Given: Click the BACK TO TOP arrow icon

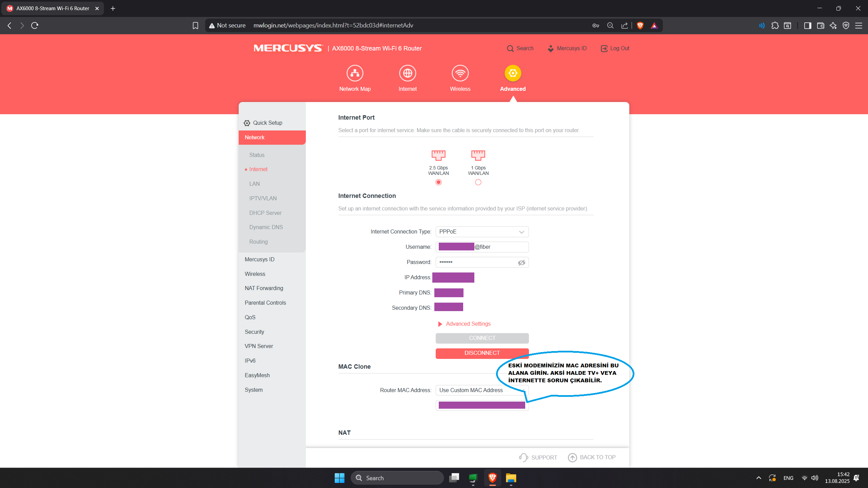Looking at the screenshot, I should [x=572, y=457].
